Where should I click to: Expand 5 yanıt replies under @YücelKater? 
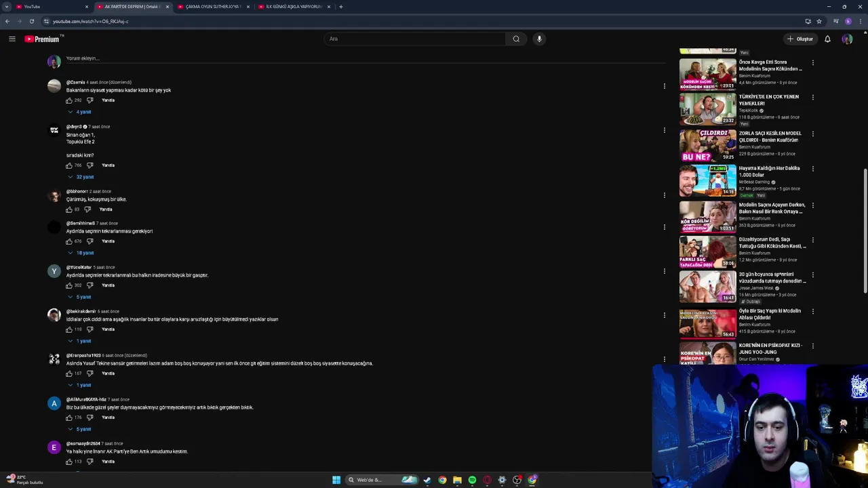pyautogui.click(x=79, y=297)
